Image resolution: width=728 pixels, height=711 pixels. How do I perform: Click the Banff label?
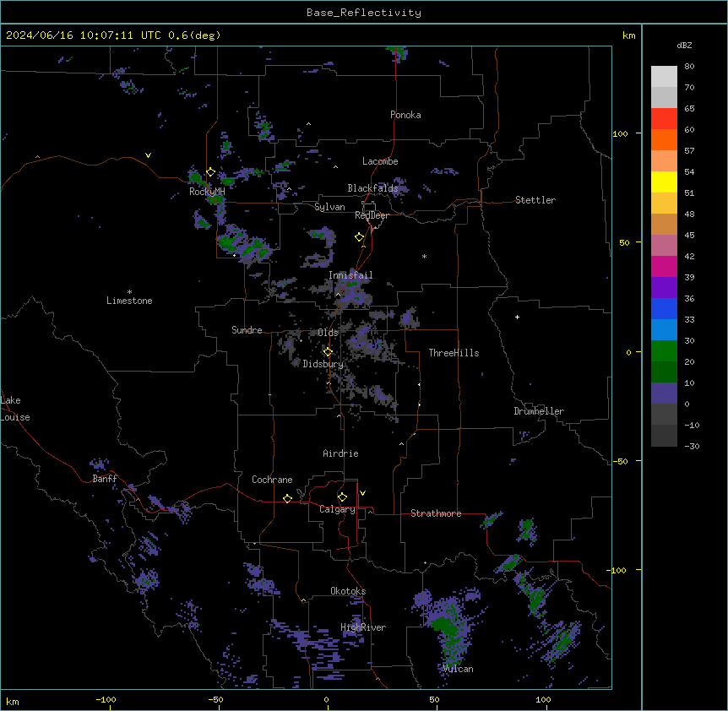105,479
